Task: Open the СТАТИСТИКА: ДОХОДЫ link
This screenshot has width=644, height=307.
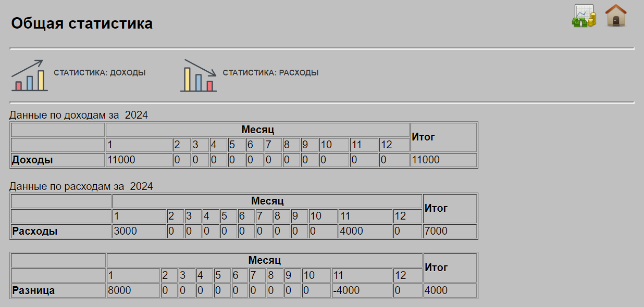Action: pos(100,73)
